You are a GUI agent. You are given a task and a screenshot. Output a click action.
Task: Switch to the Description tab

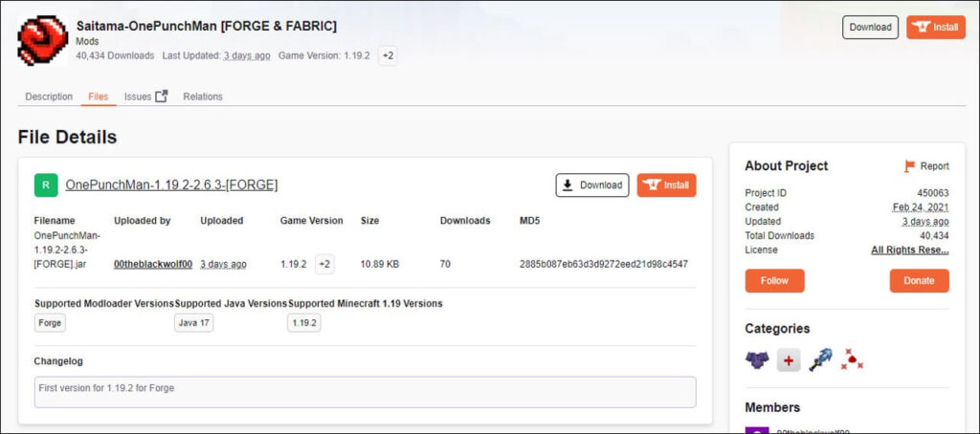[49, 97]
